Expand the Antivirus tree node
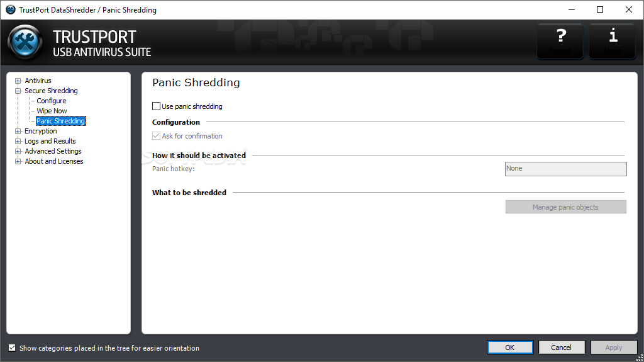 coord(18,81)
